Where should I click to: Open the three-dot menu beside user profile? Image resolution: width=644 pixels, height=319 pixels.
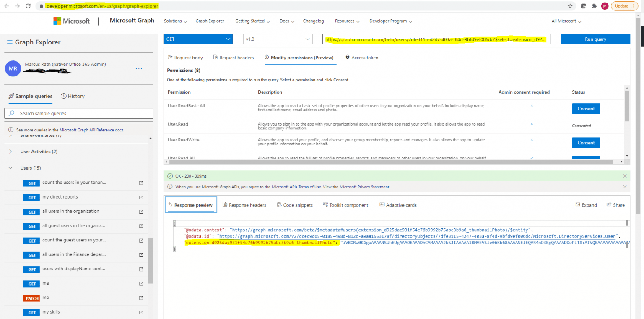point(139,68)
